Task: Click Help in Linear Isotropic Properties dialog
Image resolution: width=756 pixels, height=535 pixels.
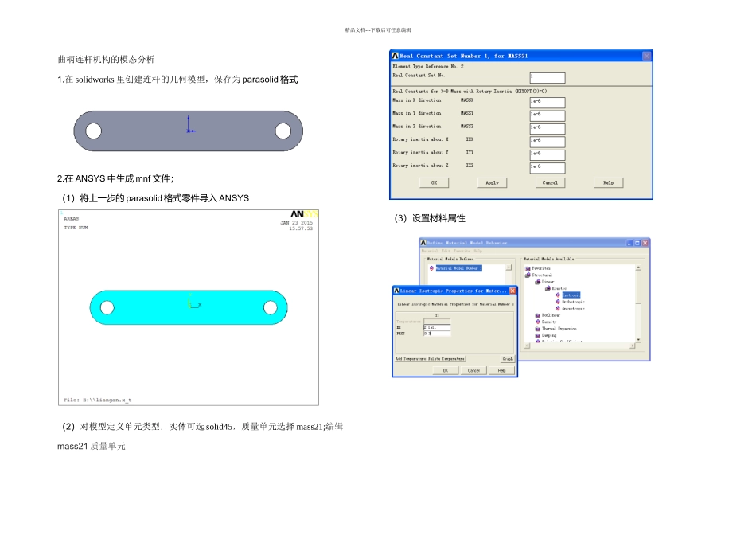Action: click(x=501, y=370)
